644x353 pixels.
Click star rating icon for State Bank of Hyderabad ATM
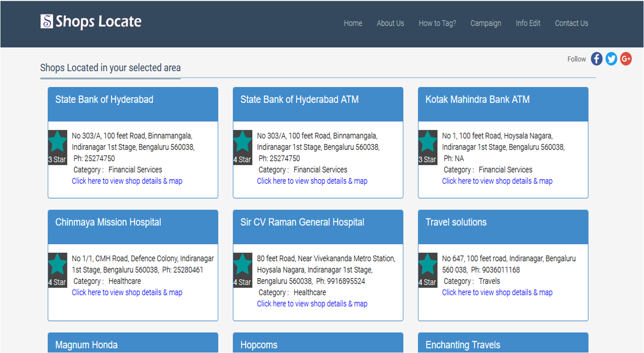242,147
